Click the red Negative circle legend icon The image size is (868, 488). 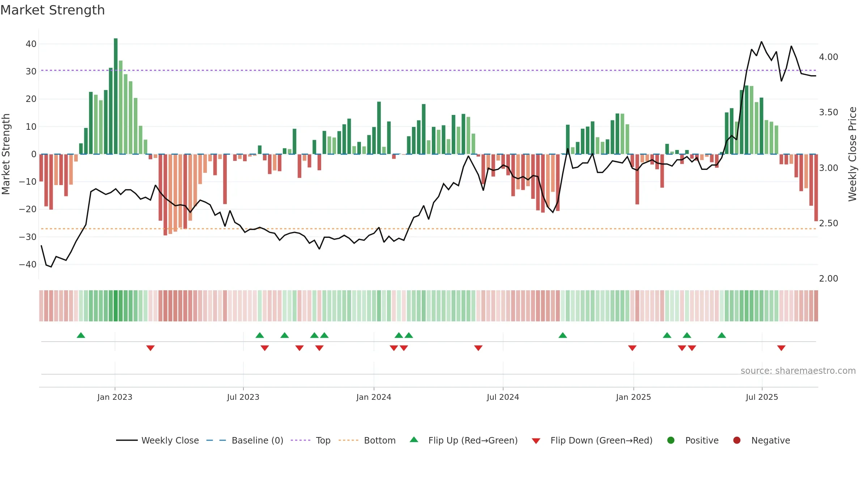point(737,440)
